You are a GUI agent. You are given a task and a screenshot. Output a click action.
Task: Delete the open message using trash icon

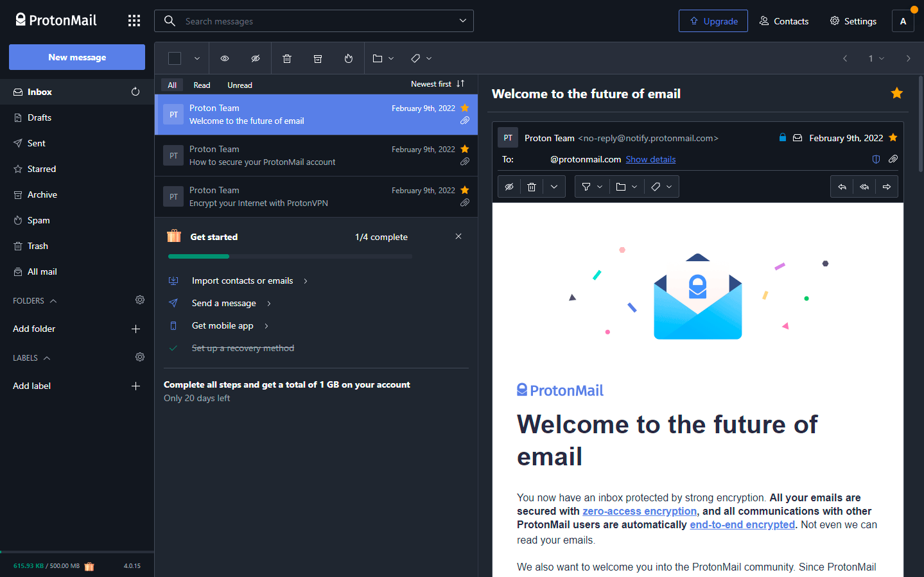click(532, 187)
